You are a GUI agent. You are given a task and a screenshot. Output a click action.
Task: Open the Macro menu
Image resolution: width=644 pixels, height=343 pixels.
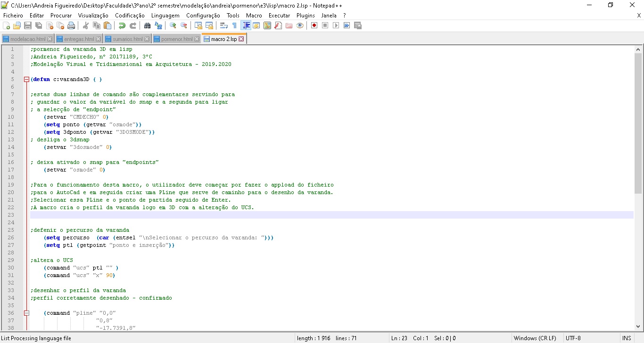point(254,16)
